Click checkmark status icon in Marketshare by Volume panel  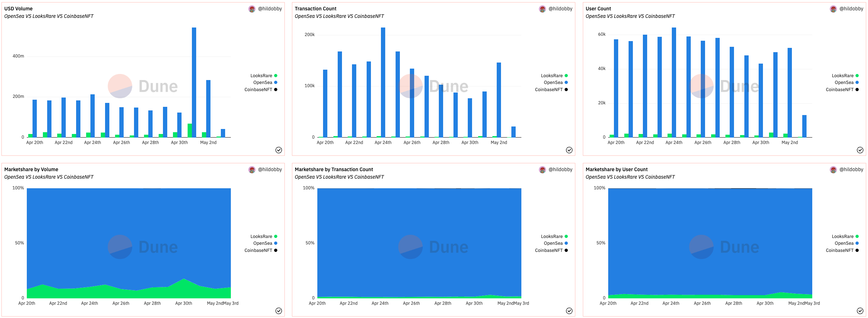pyautogui.click(x=279, y=311)
